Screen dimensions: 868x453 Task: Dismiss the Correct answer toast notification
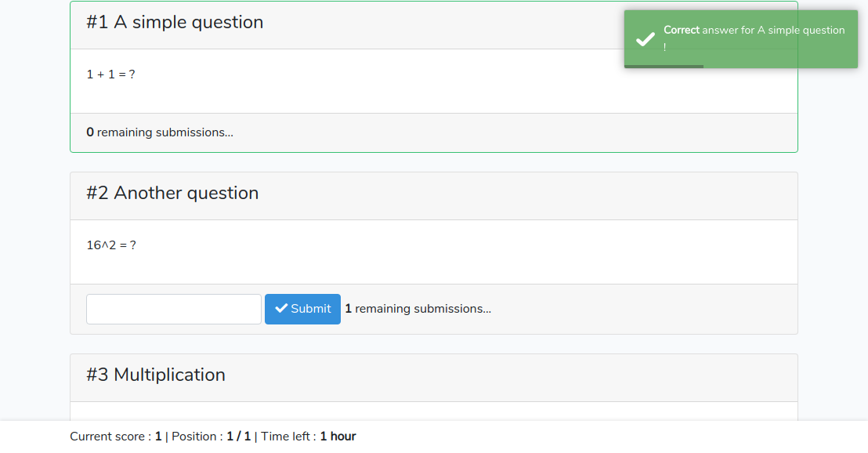tap(740, 38)
